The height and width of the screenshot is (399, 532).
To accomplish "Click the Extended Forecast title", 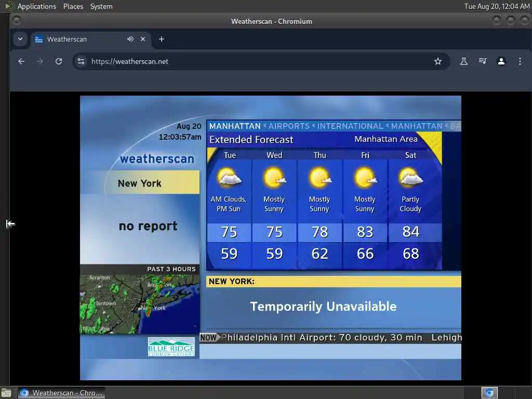I will [251, 139].
